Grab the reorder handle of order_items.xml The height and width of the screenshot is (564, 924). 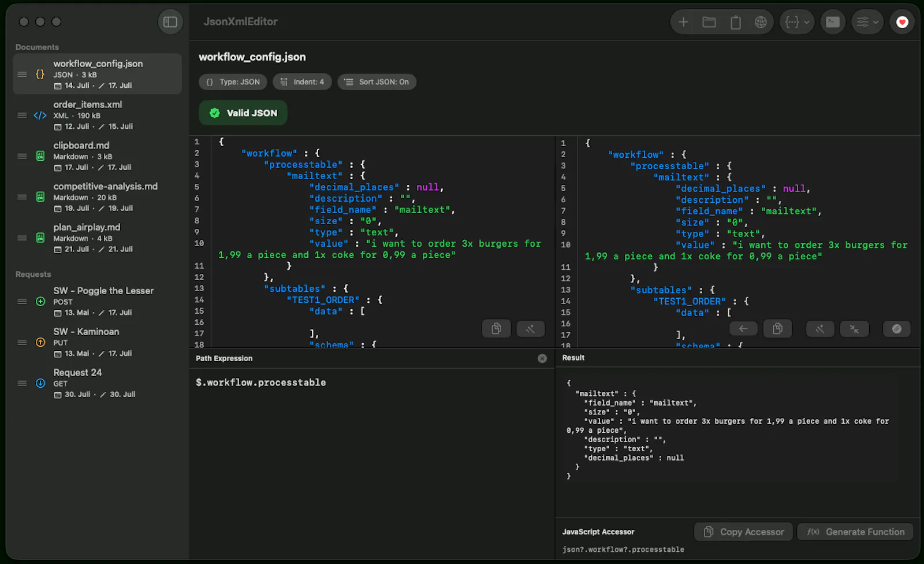22,115
